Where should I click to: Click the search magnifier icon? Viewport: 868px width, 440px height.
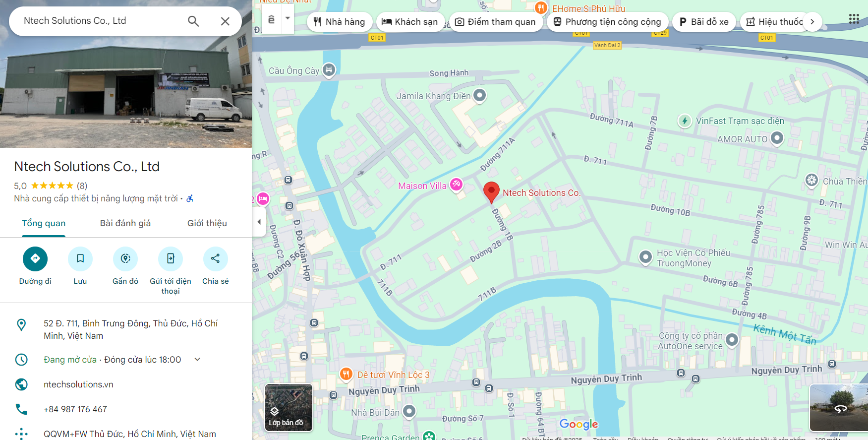pos(193,21)
